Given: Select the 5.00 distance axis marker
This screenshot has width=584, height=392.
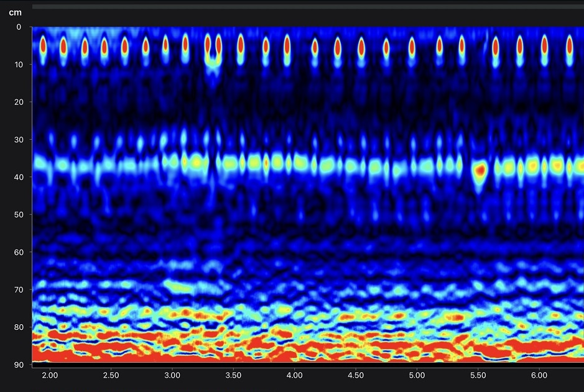Looking at the screenshot, I should (x=417, y=376).
